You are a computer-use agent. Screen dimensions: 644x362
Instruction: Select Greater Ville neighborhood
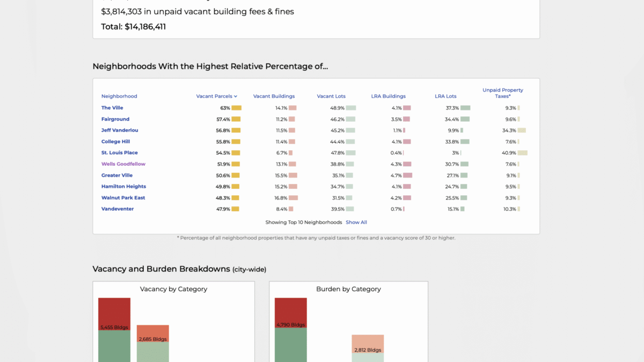click(x=117, y=175)
